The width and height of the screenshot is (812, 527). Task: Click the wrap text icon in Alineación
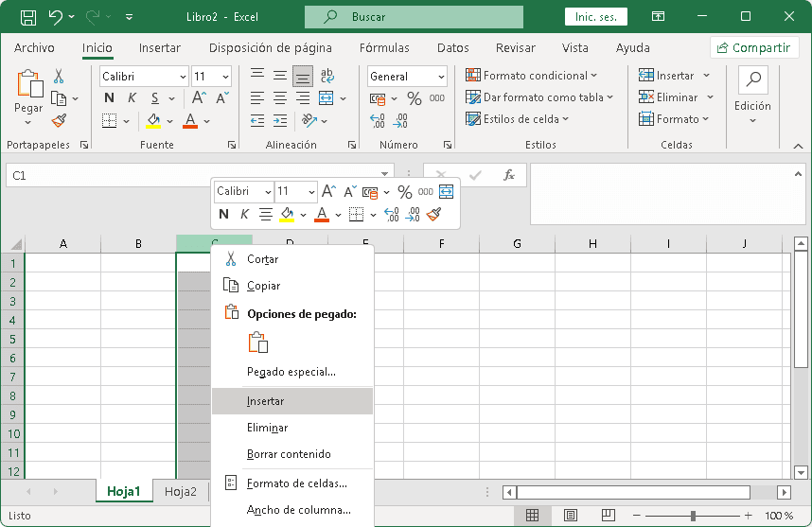pyautogui.click(x=327, y=76)
